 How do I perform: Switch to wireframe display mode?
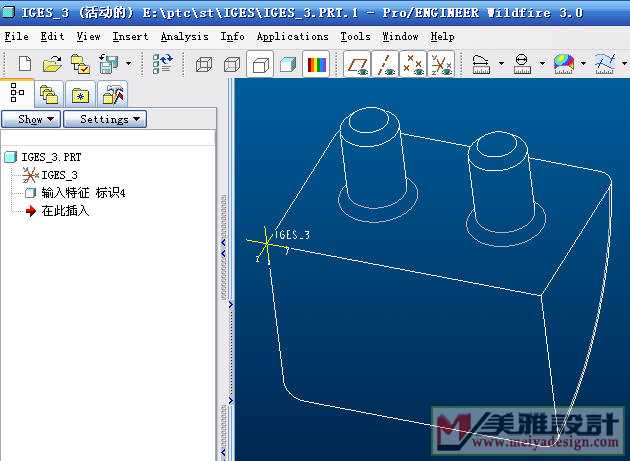[203, 64]
